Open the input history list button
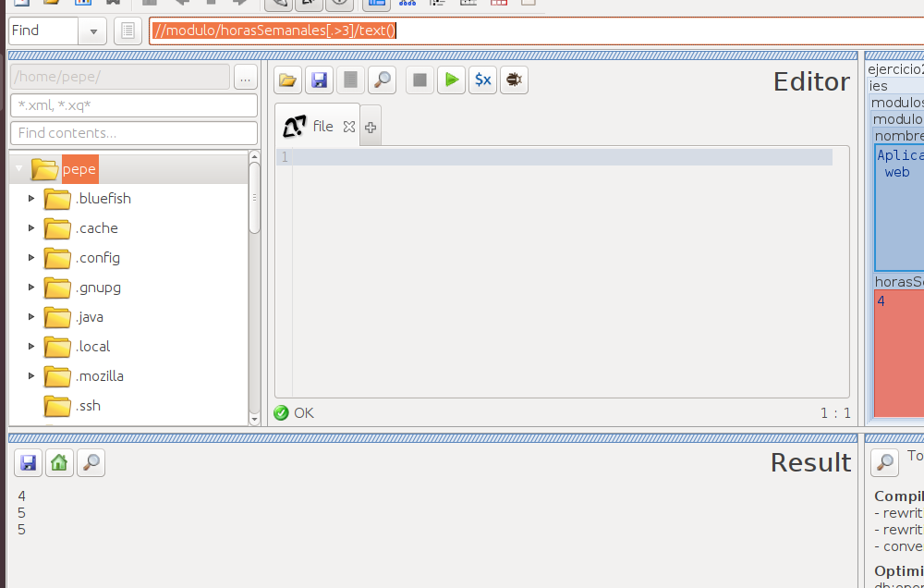This screenshot has height=588, width=924. click(x=128, y=31)
